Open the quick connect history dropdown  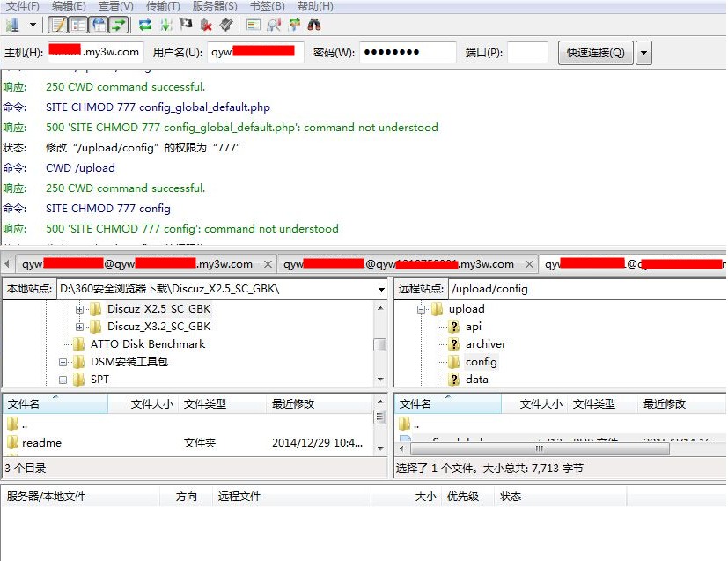[643, 53]
